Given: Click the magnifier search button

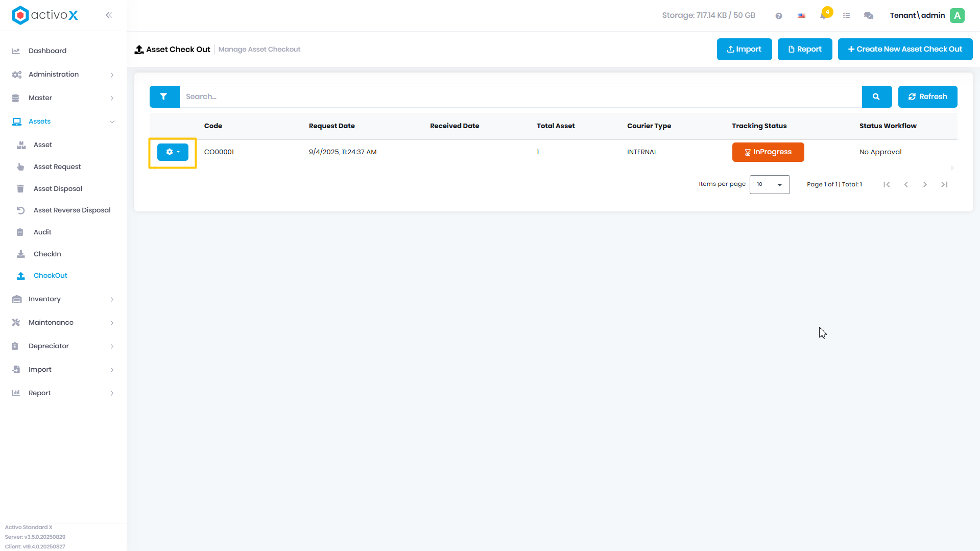Looking at the screenshot, I should (x=877, y=97).
